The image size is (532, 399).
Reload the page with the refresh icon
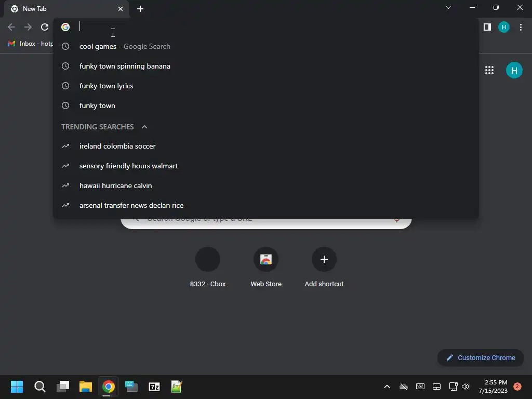(x=45, y=27)
